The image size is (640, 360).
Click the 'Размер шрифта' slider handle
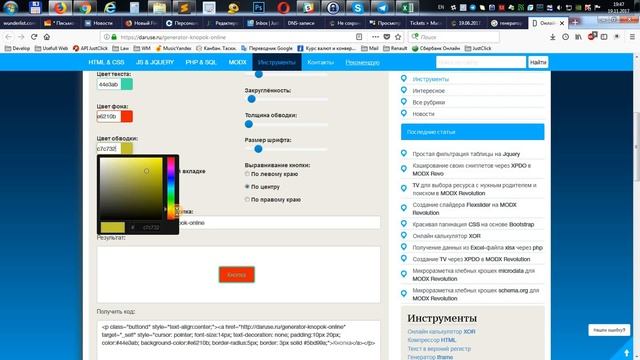tap(258, 149)
